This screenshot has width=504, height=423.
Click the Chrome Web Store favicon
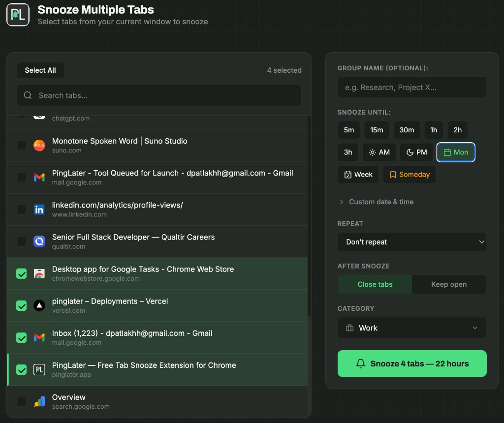point(39,273)
